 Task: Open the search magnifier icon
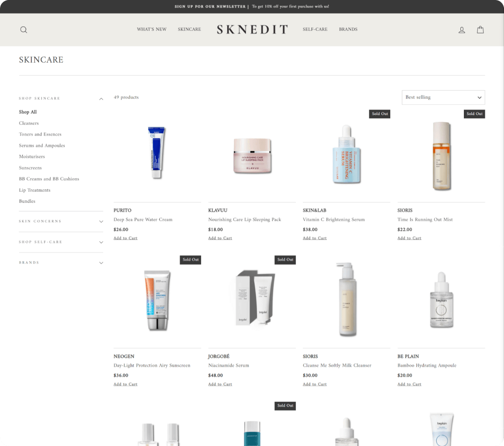[24, 29]
